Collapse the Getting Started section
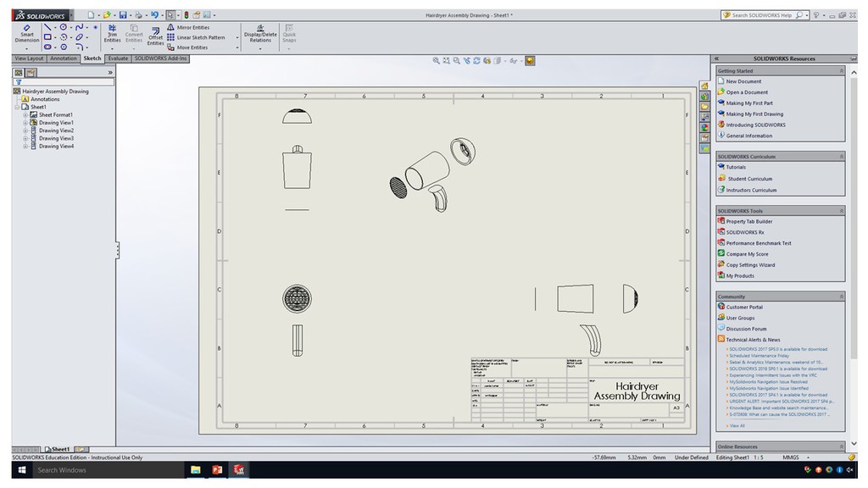Screen dimensions: 868x488 841,71
